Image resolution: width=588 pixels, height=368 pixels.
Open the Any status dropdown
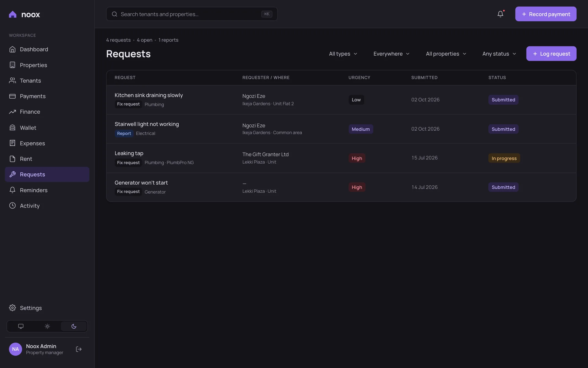click(x=499, y=54)
